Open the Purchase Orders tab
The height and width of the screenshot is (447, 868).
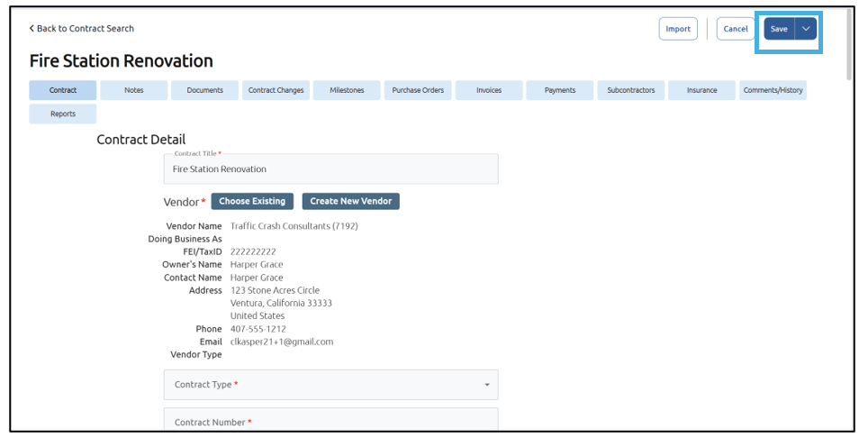[x=418, y=90]
